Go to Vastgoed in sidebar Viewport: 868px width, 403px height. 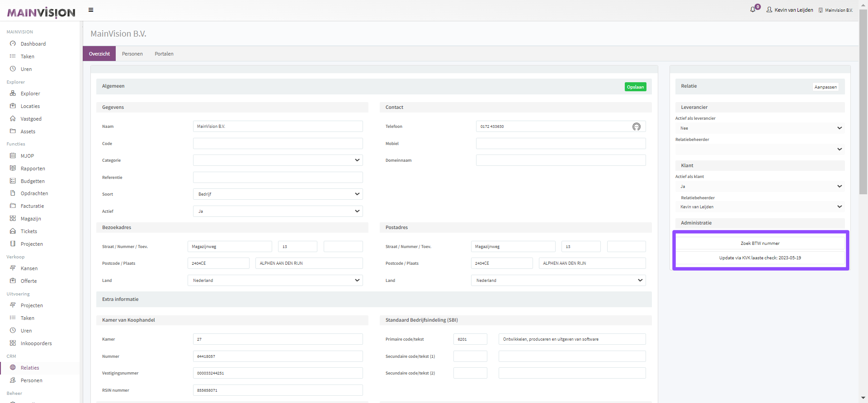(x=31, y=119)
